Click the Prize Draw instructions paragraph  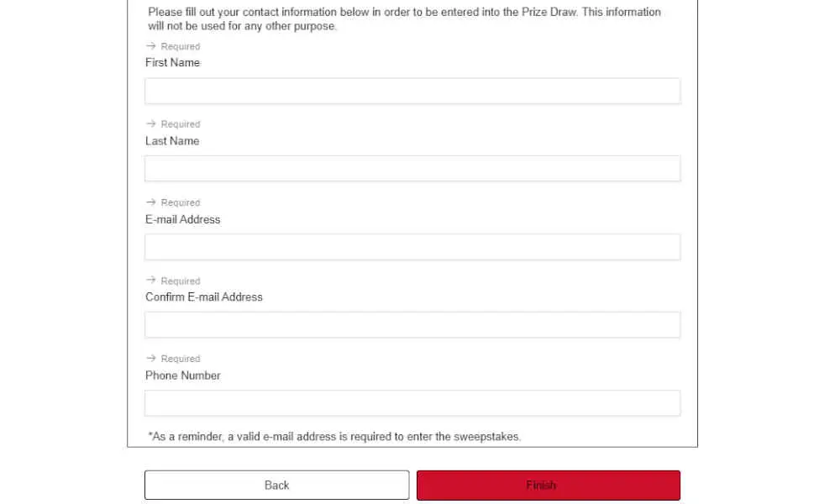click(405, 18)
